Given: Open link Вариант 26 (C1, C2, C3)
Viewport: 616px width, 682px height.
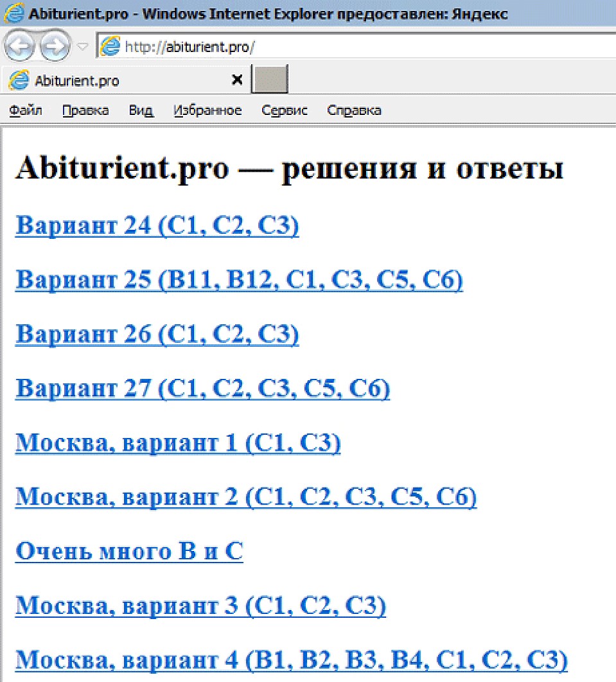Looking at the screenshot, I should click(x=157, y=334).
